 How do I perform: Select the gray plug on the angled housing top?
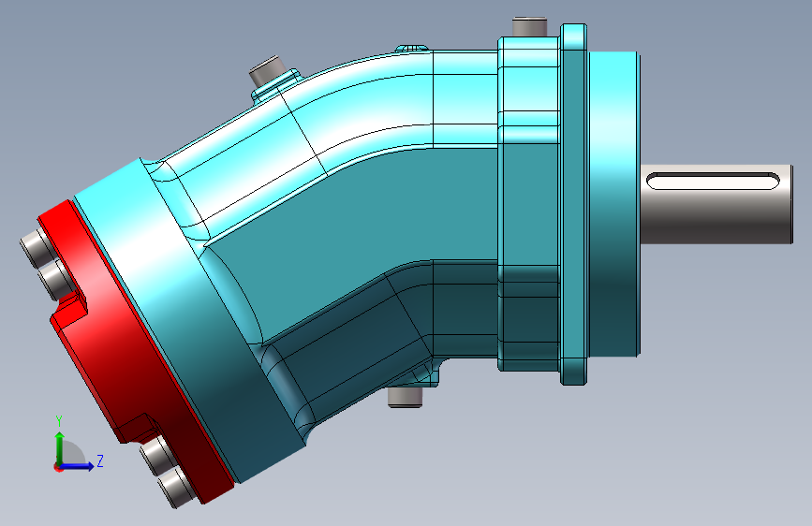click(266, 72)
